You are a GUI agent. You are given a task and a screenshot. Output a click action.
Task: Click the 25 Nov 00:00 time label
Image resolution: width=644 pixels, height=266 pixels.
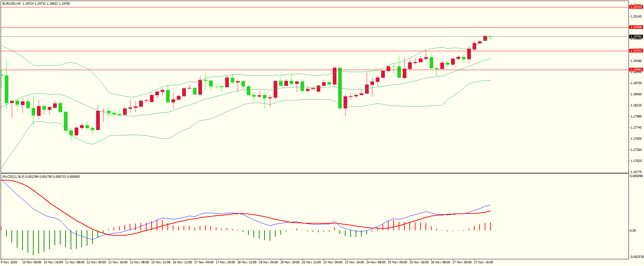[x=398, y=262]
